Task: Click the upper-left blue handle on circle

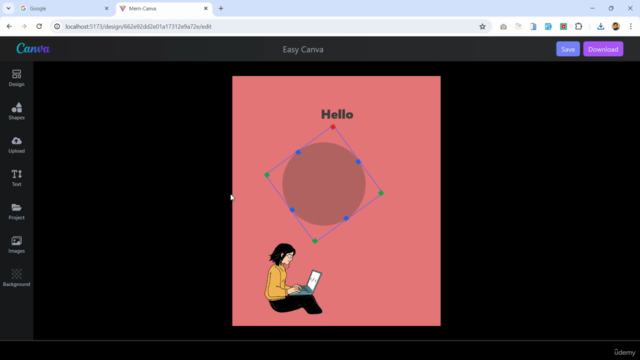Action: point(298,152)
